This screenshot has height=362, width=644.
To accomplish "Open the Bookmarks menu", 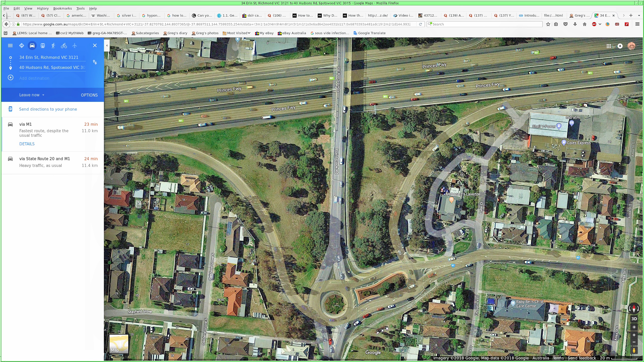I will (62, 8).
